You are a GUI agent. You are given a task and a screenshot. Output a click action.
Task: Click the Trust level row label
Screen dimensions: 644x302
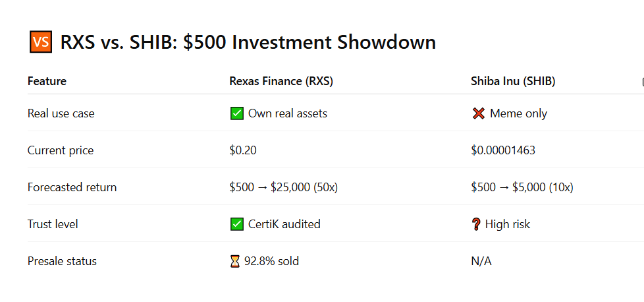(x=53, y=224)
